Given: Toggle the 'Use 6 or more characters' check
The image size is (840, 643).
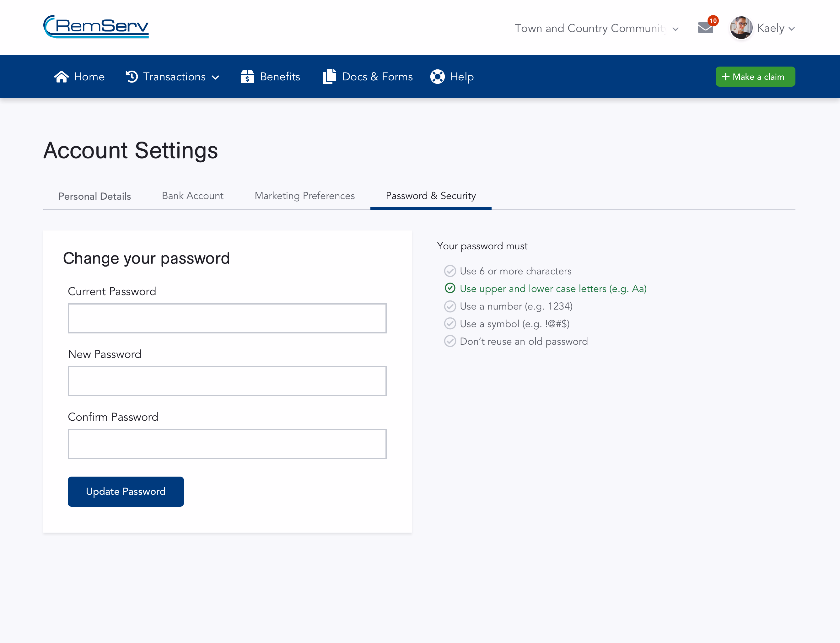Looking at the screenshot, I should 450,271.
